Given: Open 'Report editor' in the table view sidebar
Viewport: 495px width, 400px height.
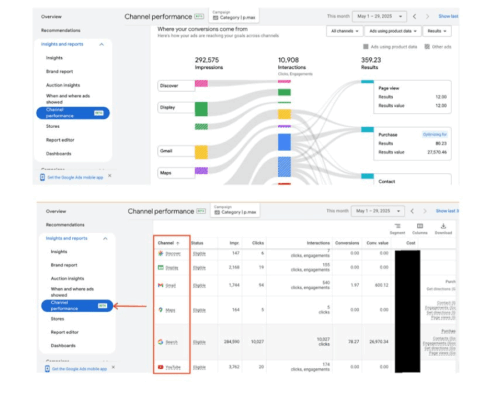Looking at the screenshot, I should 65,332.
